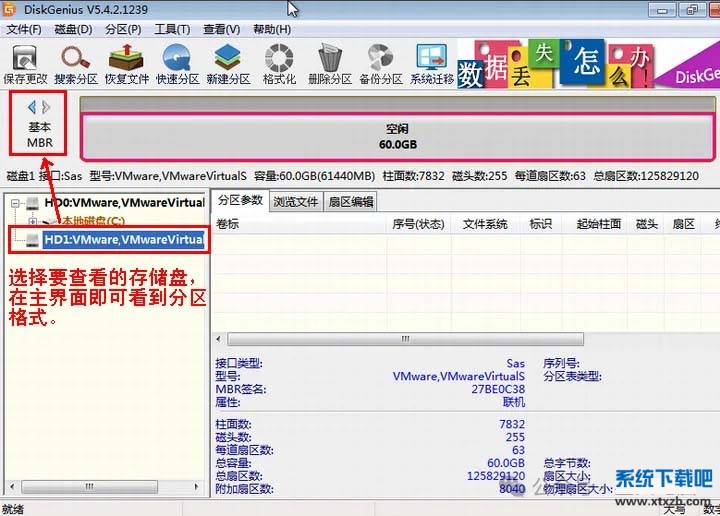720x516 pixels.
Task: Go to next disk with right arrow
Action: pyautogui.click(x=46, y=106)
